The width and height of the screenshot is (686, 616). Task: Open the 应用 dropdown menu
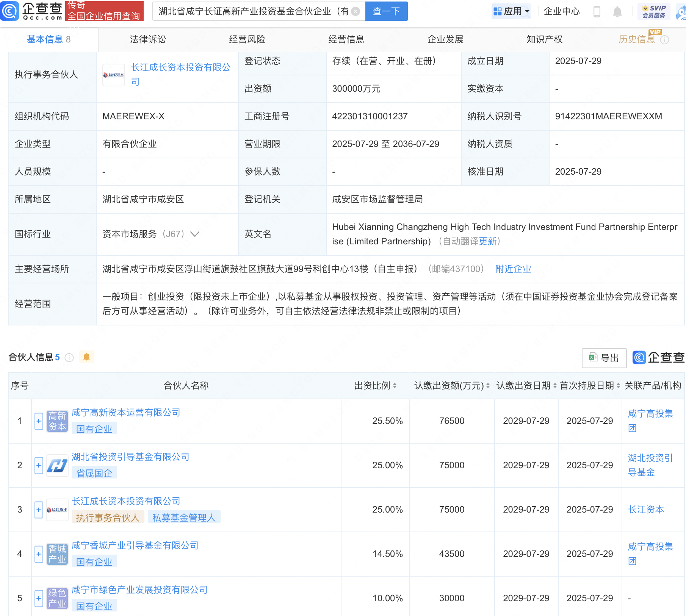511,11
